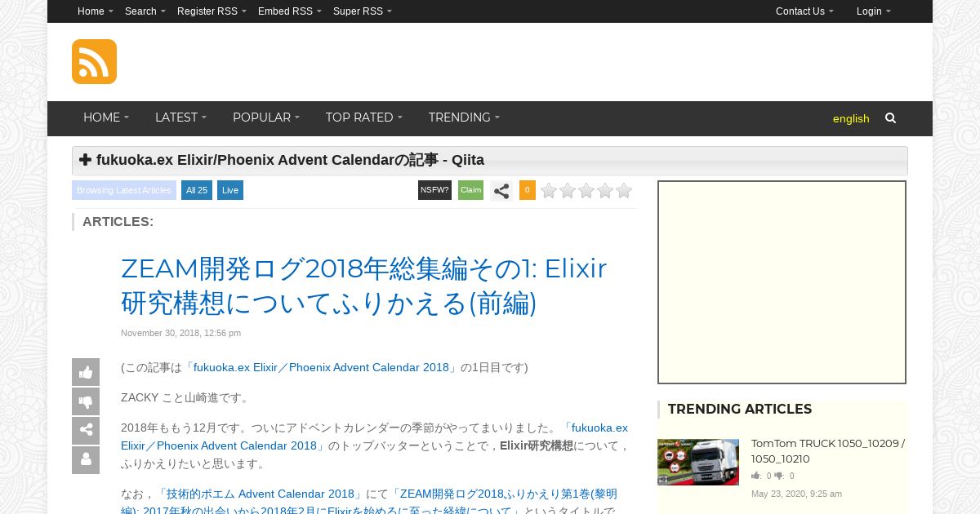The height and width of the screenshot is (514, 980).
Task: Rate the feed four stars
Action: tap(605, 191)
